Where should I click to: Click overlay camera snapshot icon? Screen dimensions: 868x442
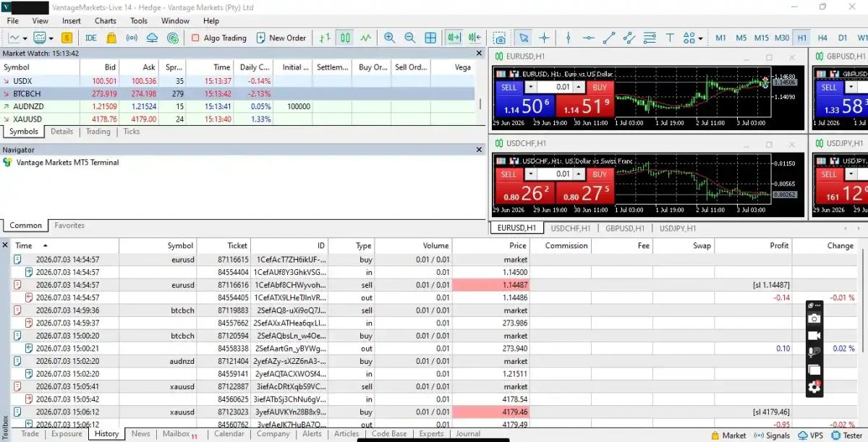[x=814, y=318]
